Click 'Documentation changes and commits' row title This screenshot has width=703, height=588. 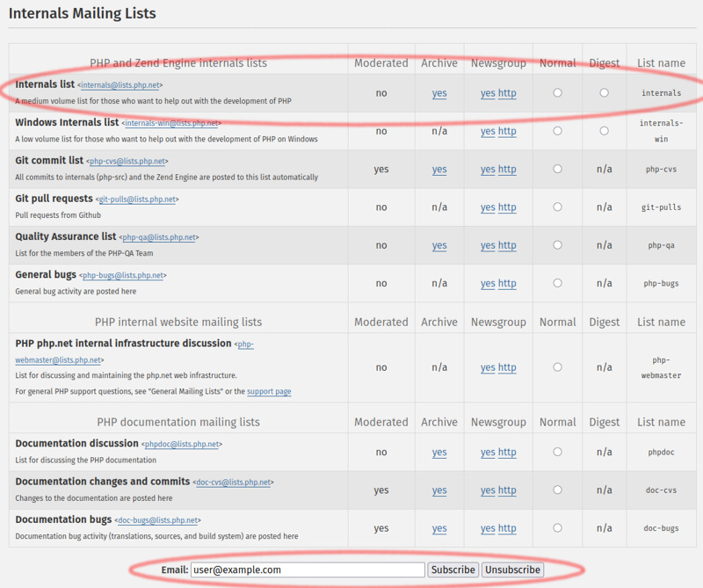pos(103,482)
